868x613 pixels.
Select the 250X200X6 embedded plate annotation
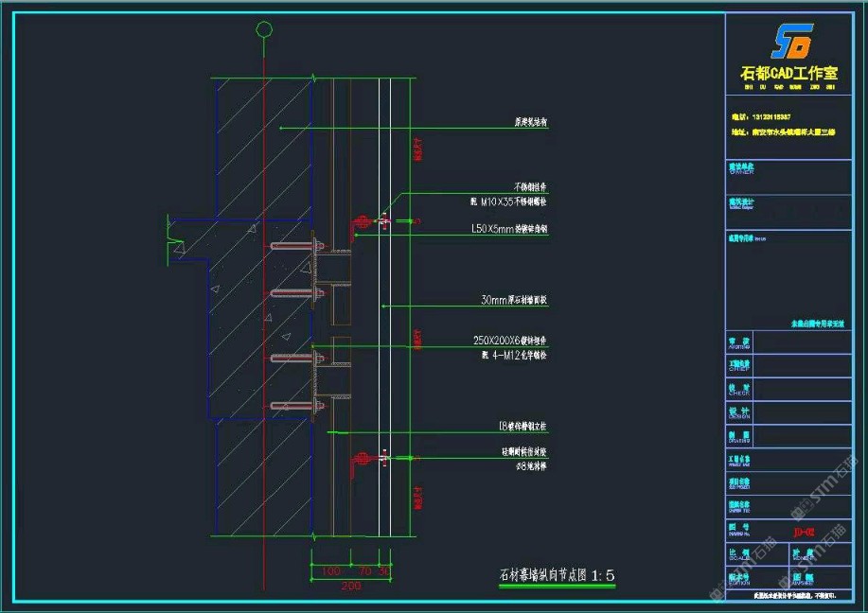click(x=509, y=341)
